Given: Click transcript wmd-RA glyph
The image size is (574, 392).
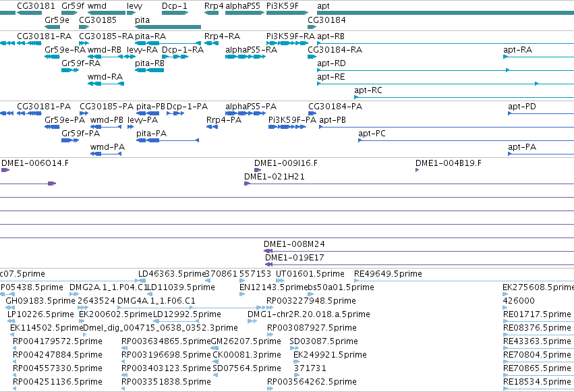Looking at the screenshot, I should (106, 84).
